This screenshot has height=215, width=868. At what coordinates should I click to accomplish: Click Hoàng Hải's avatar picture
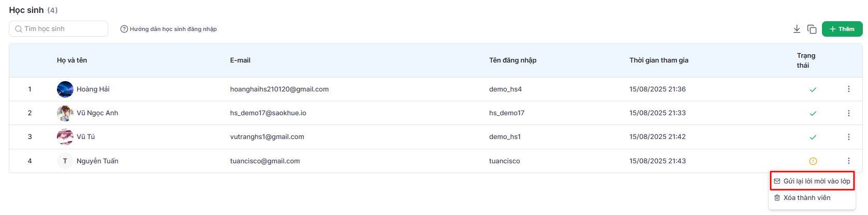(65, 89)
